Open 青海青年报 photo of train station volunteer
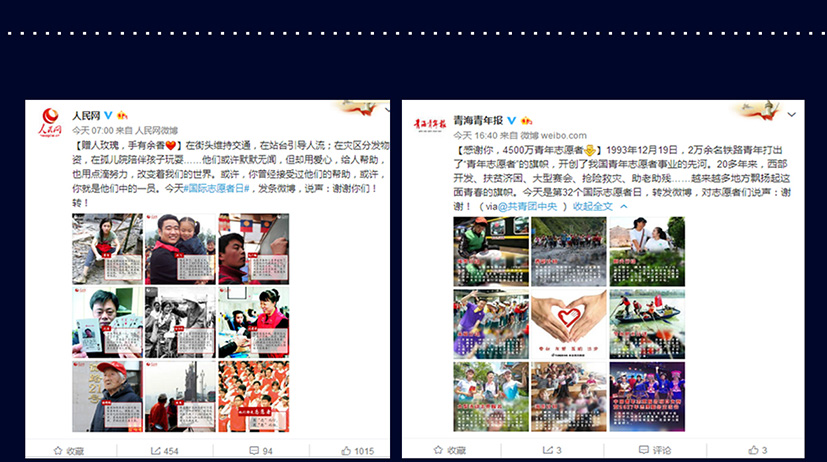Image resolution: width=827 pixels, height=462 pixels. coord(491,252)
